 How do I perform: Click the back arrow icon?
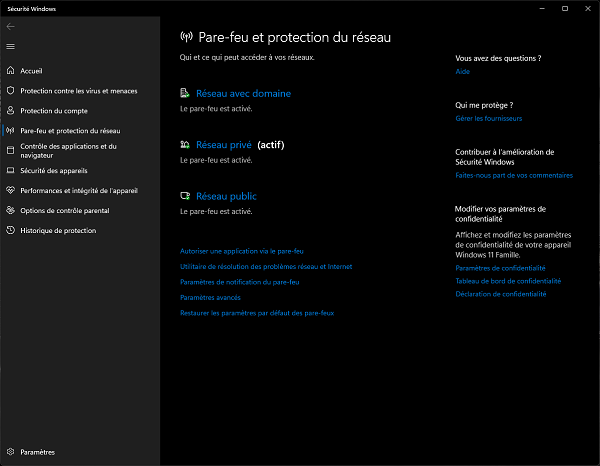(10, 27)
